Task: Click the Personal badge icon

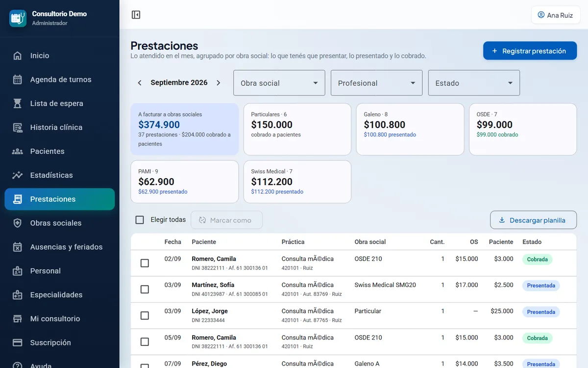Action: [18, 271]
